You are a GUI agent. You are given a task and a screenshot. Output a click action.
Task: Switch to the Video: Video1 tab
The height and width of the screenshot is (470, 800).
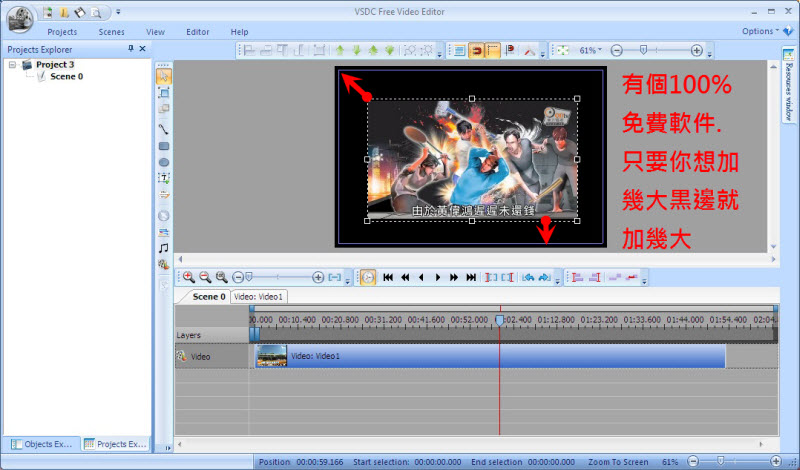[259, 296]
